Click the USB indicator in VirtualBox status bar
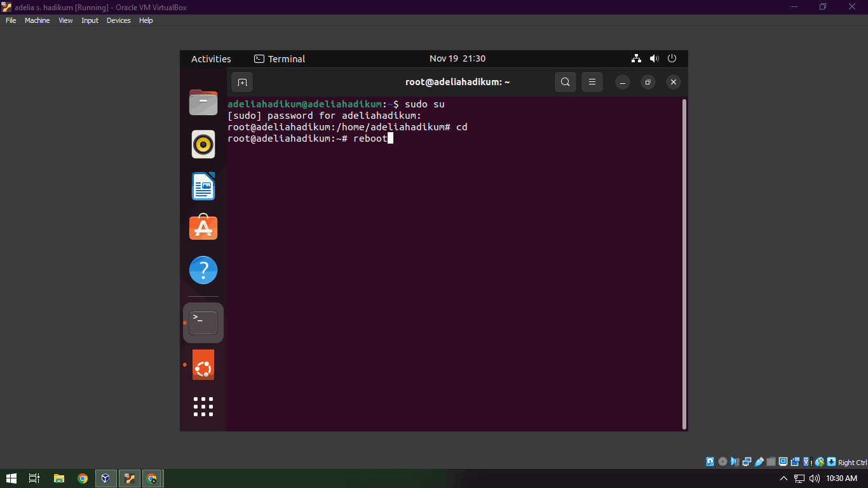This screenshot has width=868, height=488. click(x=759, y=462)
